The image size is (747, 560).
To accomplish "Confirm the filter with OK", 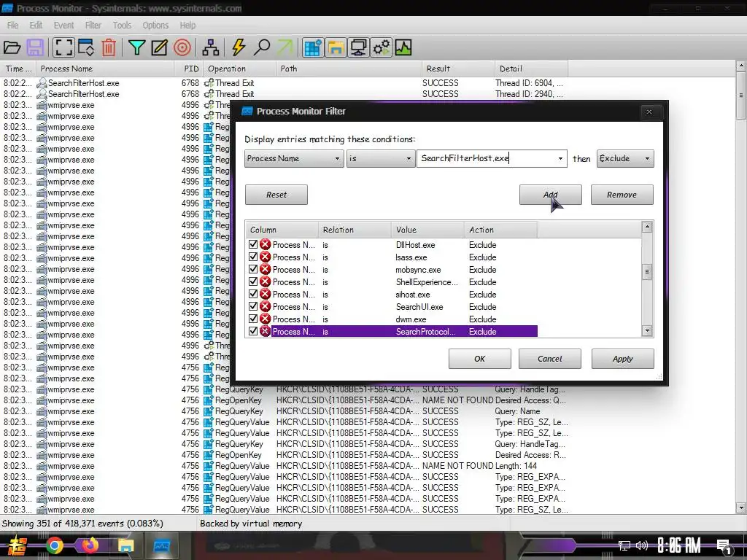I will [x=480, y=359].
